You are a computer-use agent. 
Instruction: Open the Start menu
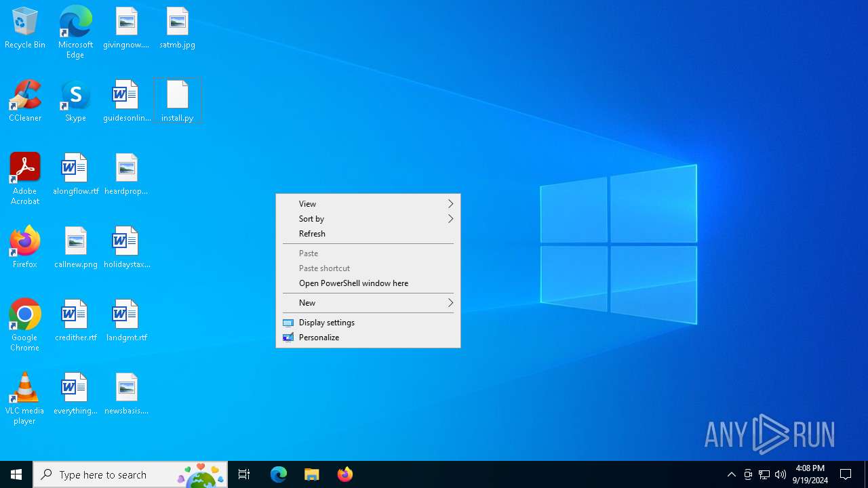tap(16, 474)
